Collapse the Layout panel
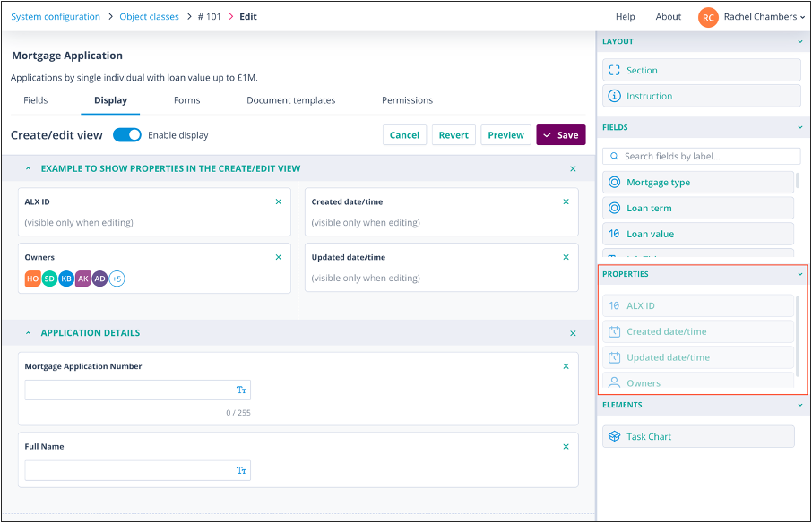Viewport: 812px width, 523px height. click(x=800, y=41)
